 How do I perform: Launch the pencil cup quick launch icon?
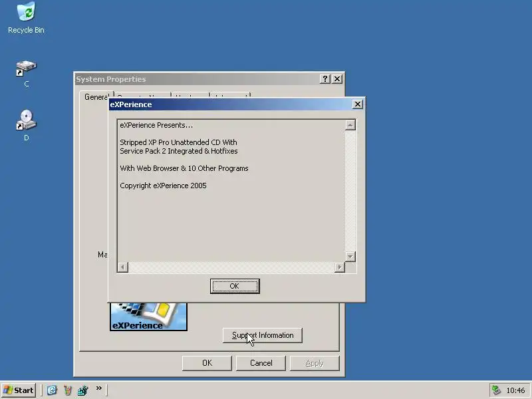[68, 390]
